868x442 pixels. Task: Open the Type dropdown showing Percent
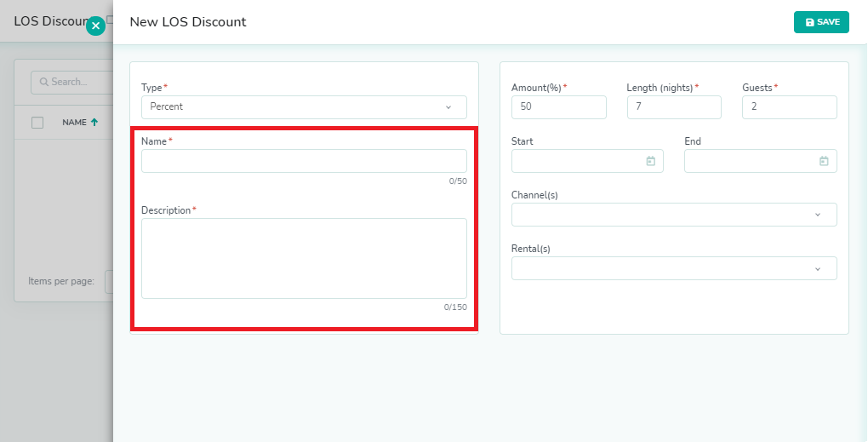[304, 107]
